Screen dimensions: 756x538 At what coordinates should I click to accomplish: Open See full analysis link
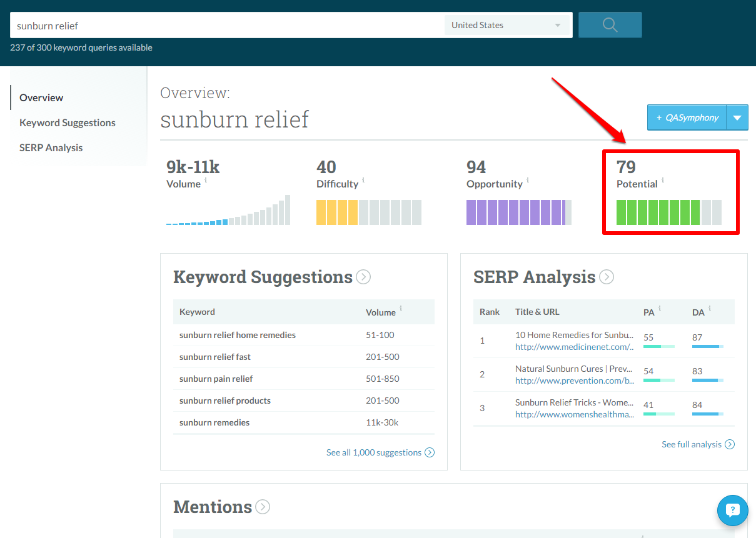(692, 444)
